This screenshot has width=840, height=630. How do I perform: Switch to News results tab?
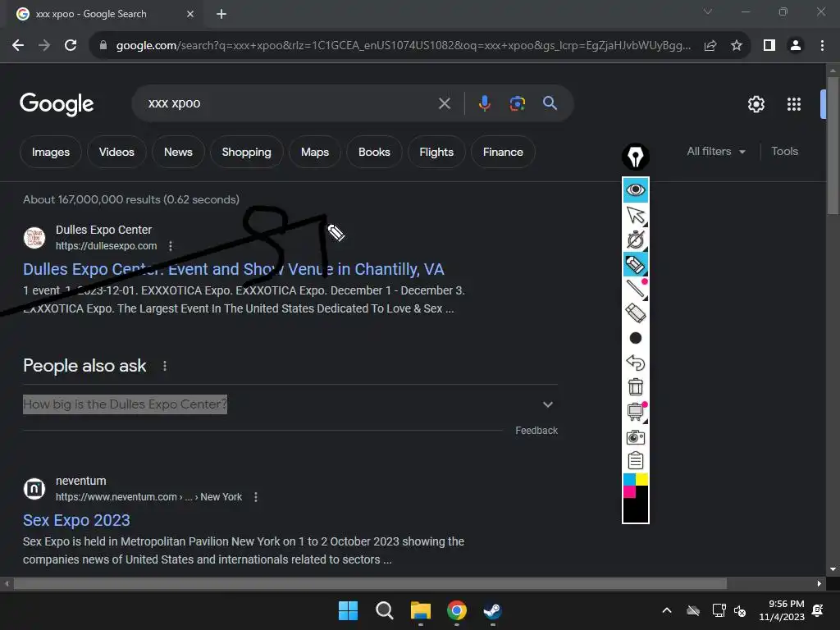click(x=178, y=152)
